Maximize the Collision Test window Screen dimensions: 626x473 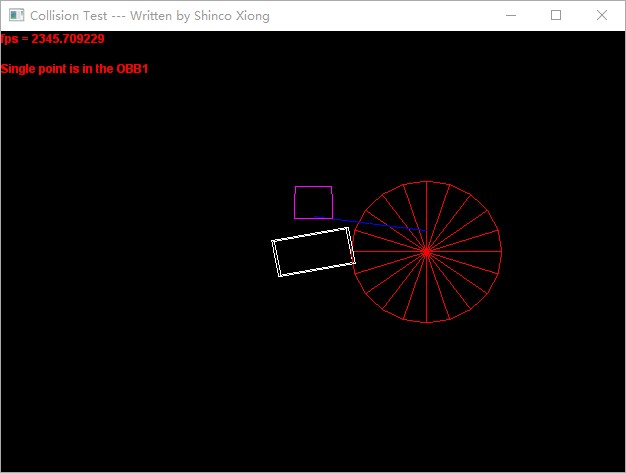click(556, 15)
